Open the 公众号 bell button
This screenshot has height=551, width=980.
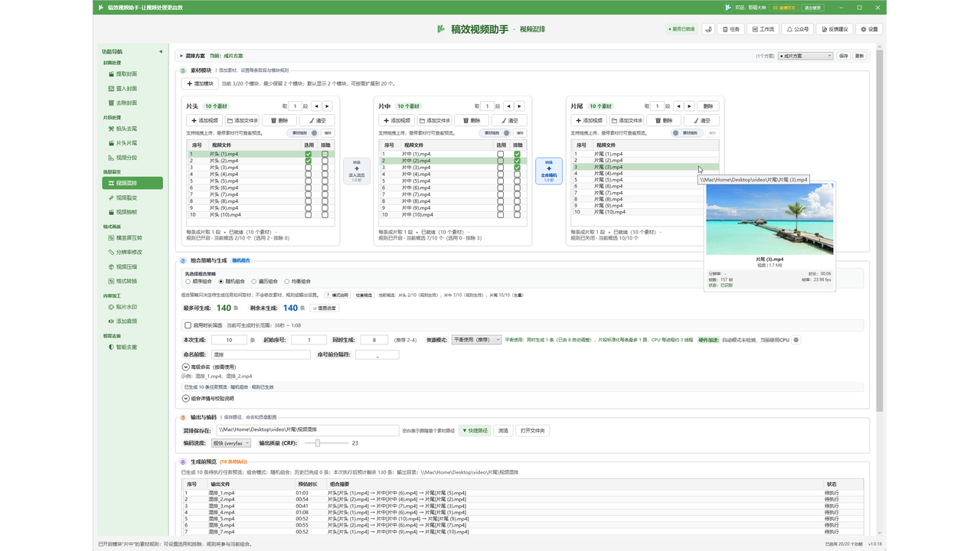(x=798, y=29)
